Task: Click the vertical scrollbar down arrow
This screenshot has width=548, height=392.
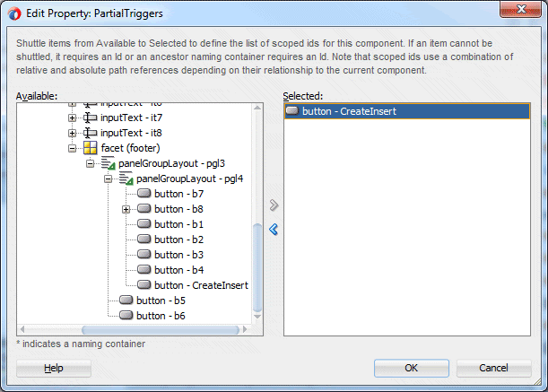Action: coord(257,317)
